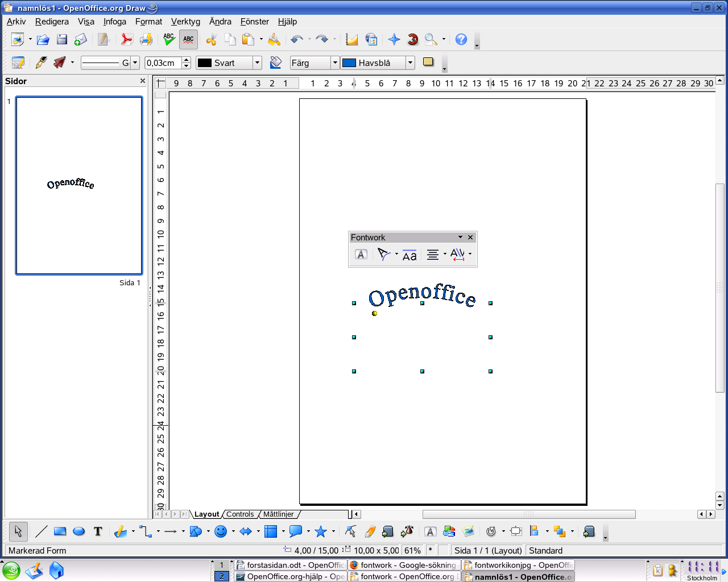Open the Infoga menu
Viewport: 728px width, 582px height.
point(115,22)
